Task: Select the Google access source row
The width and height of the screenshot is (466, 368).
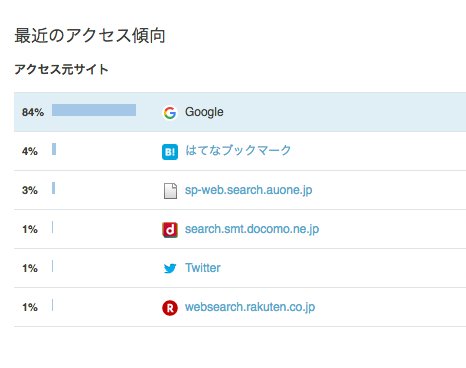Action: 240,112
